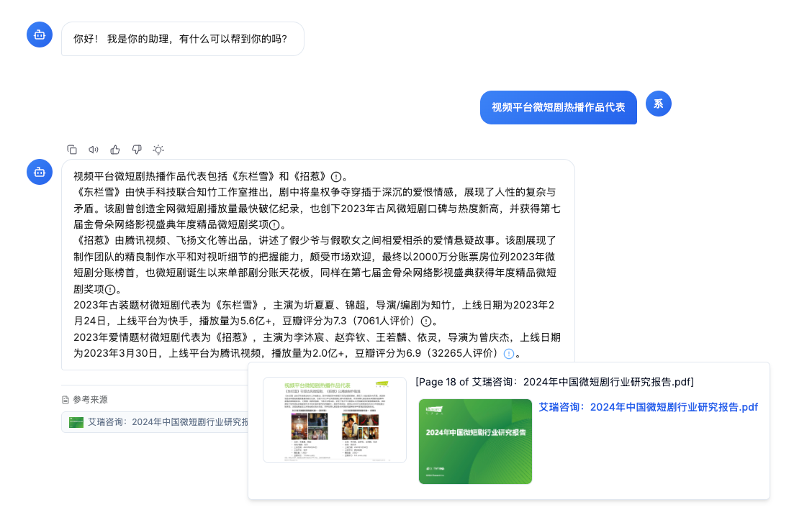Screen dimensions: 812x525
Task: Click citation marker ① after 《招惹》 line
Action: click(109, 291)
